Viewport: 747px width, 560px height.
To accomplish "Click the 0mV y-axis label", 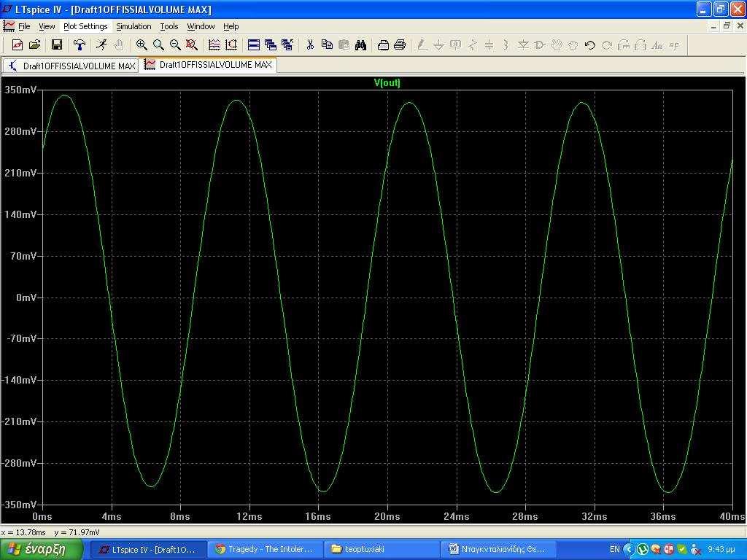I will pos(26,297).
